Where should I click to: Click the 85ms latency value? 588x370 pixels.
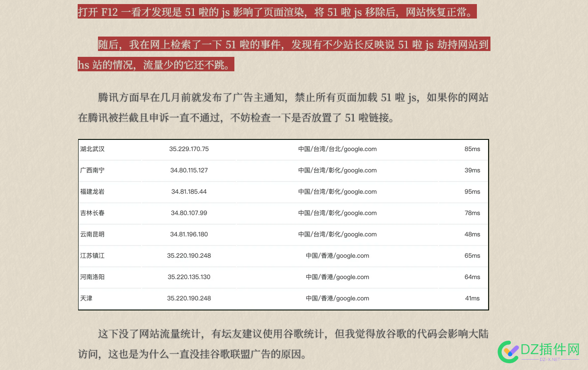pos(472,149)
